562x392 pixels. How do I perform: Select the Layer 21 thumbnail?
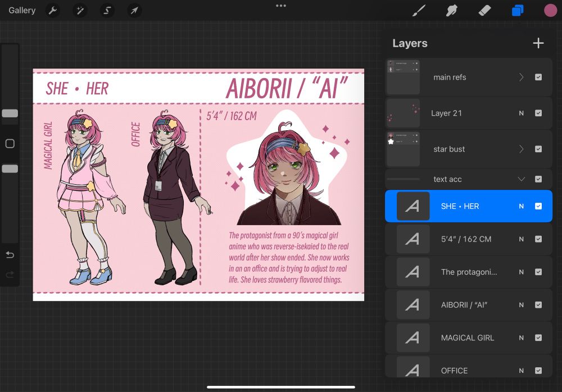tap(403, 113)
